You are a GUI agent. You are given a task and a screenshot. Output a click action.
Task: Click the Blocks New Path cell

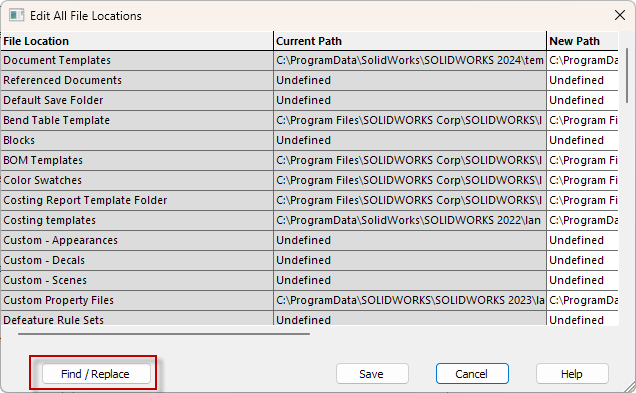582,140
